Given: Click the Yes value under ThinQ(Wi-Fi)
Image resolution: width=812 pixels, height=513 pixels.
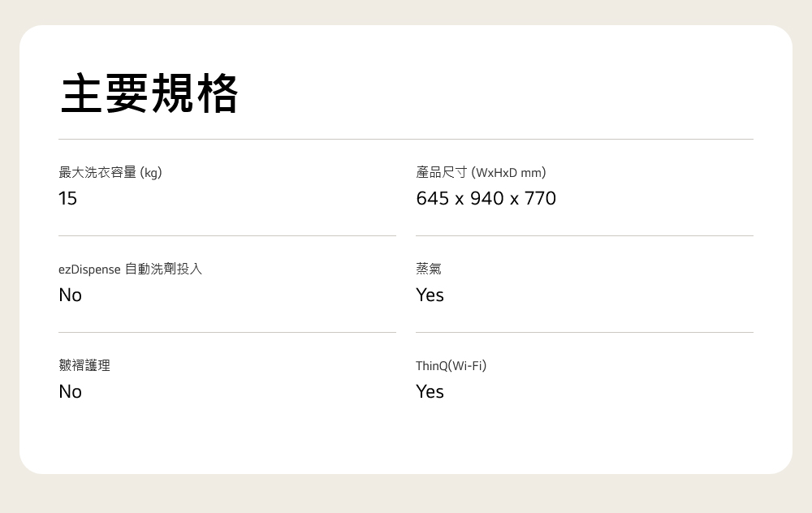Looking at the screenshot, I should point(430,392).
